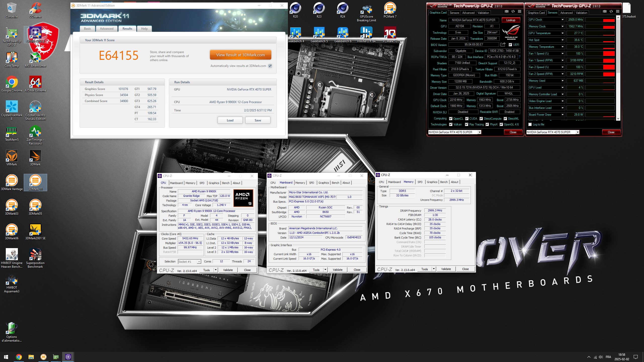Image resolution: width=644 pixels, height=362 pixels.
Task: Click the Load button in Run Details
Action: (x=230, y=120)
